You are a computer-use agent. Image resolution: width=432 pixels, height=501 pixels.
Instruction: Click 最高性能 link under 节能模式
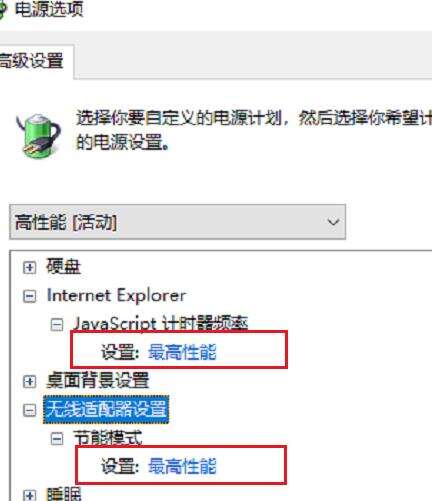pyautogui.click(x=182, y=466)
